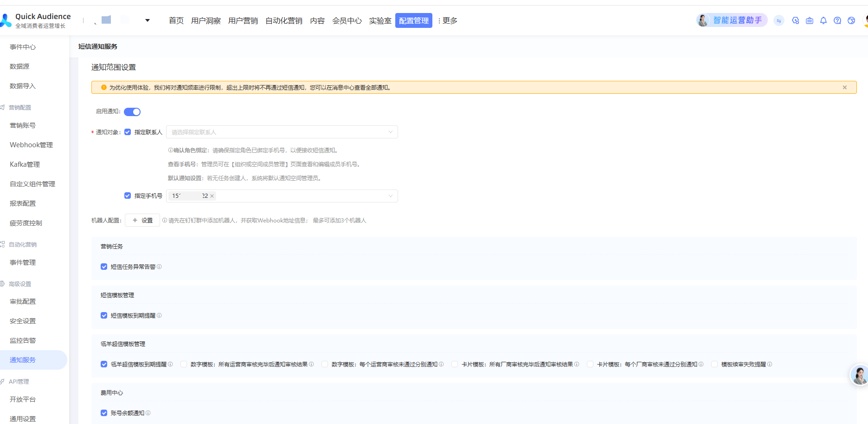This screenshot has height=424, width=868.
Task: Open 用户营销 in top navigation
Action: tap(243, 20)
